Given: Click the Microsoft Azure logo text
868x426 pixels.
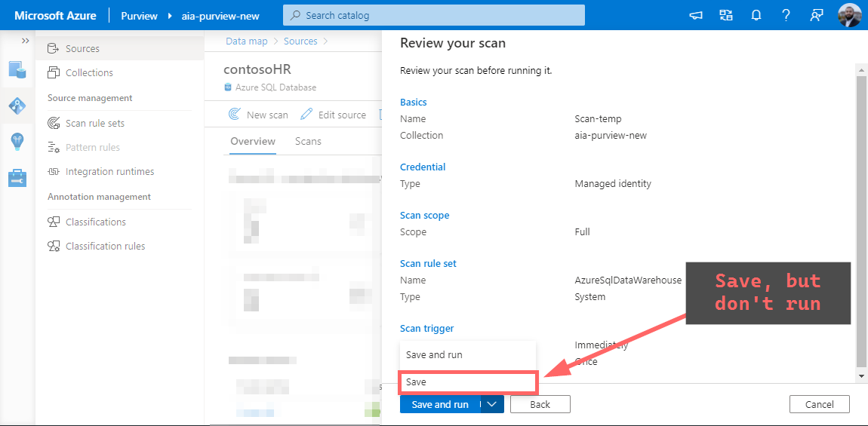Looking at the screenshot, I should click(x=55, y=16).
